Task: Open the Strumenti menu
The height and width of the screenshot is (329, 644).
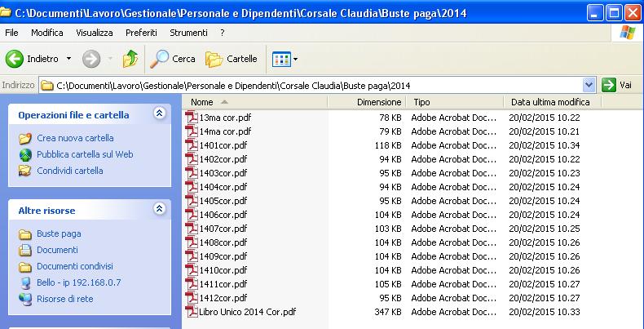Action: coord(188,32)
